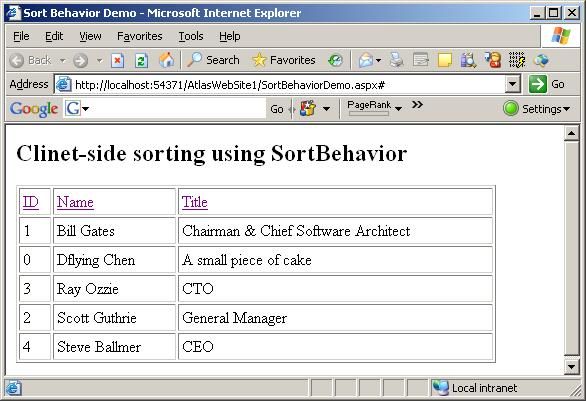Expand the Forward button history dropdown
The width and height of the screenshot is (586, 401).
[99, 60]
